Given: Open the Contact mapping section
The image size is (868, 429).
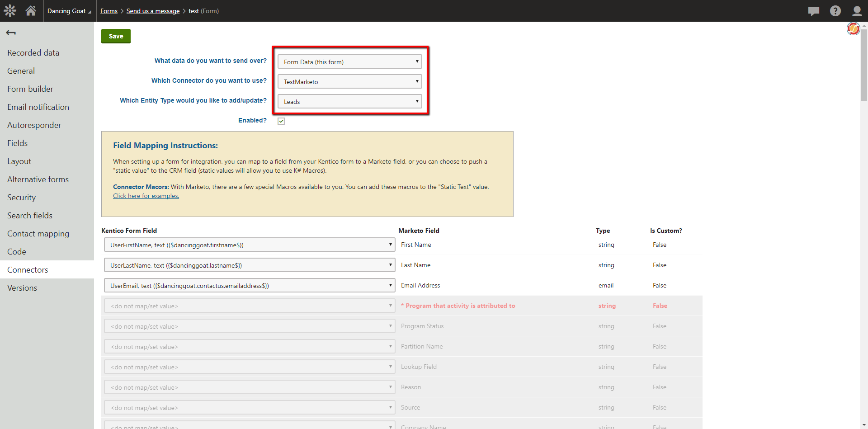Looking at the screenshot, I should [38, 233].
